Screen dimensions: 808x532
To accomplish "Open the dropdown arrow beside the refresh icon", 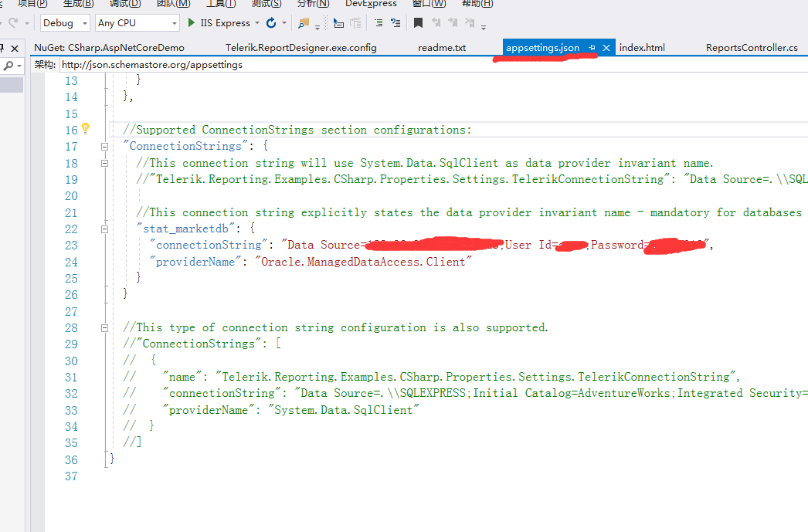I will click(284, 23).
